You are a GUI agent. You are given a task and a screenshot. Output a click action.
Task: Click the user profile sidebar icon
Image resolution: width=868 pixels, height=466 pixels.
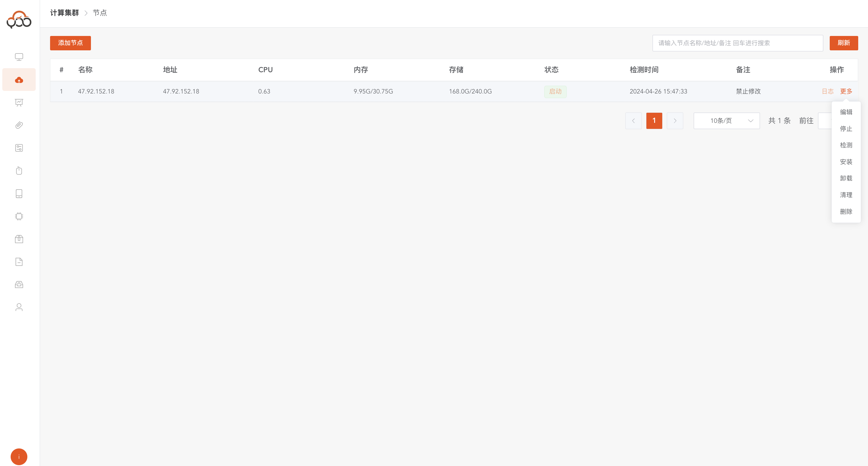coord(19,308)
